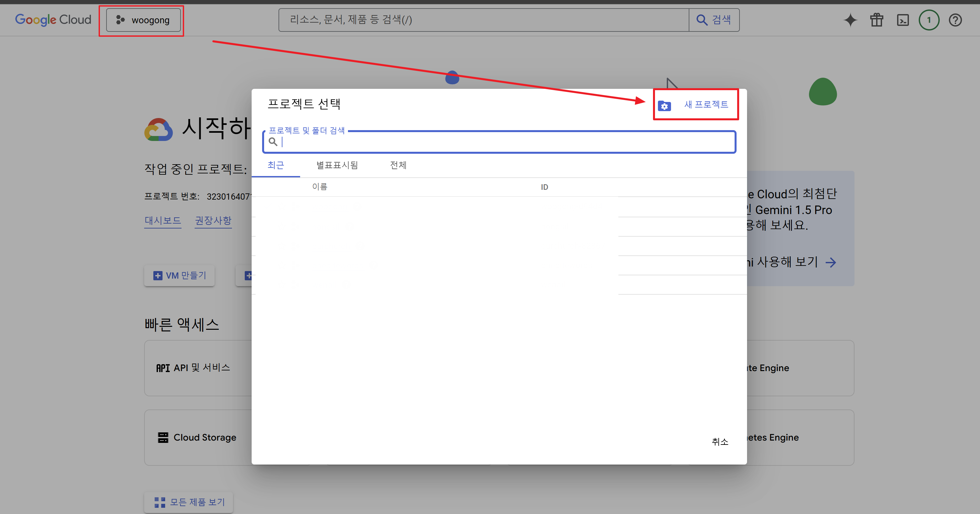
Task: Open the gift free trial icon
Action: tap(876, 20)
